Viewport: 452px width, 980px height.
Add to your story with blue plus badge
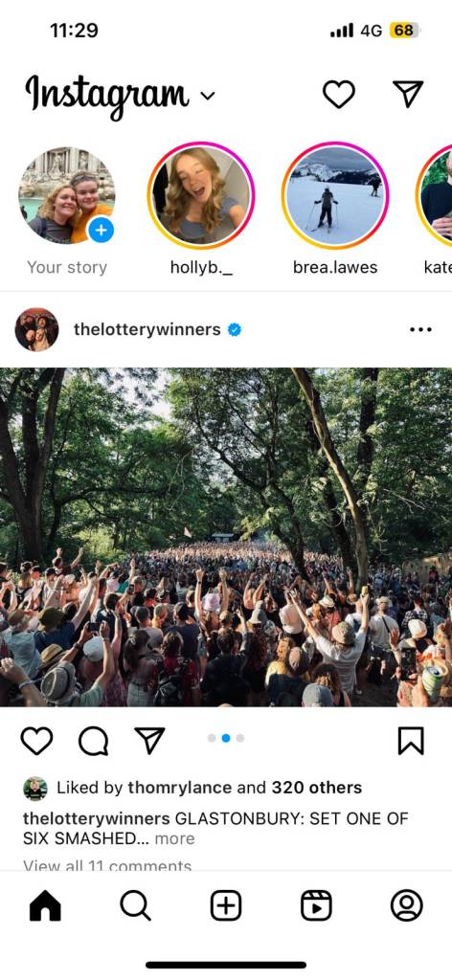click(101, 231)
